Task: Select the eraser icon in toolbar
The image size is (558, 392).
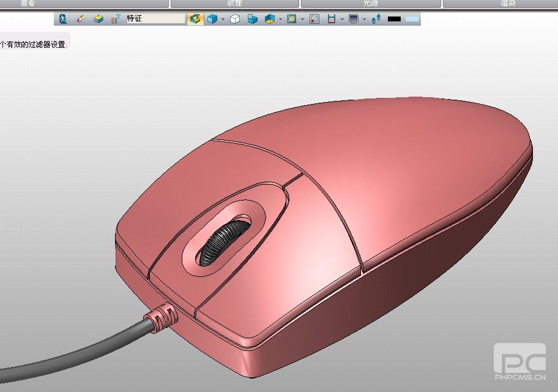Action: [80, 19]
